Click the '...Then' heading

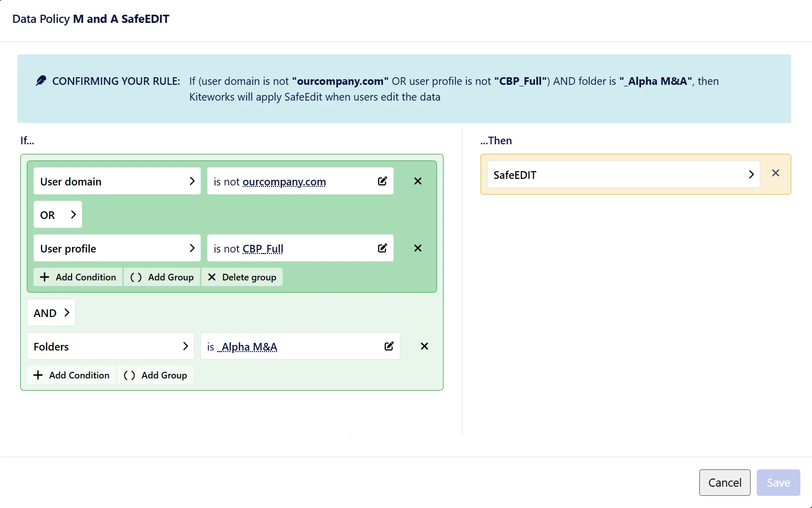[x=496, y=141]
